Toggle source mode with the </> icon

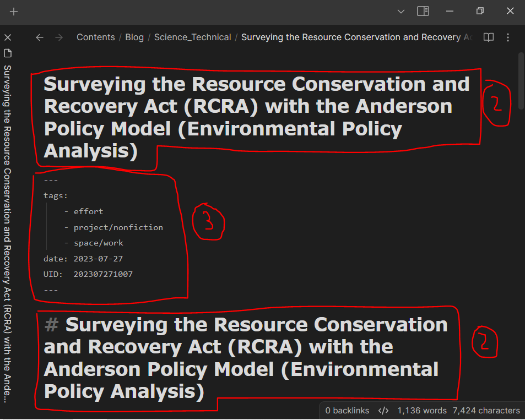[383, 410]
